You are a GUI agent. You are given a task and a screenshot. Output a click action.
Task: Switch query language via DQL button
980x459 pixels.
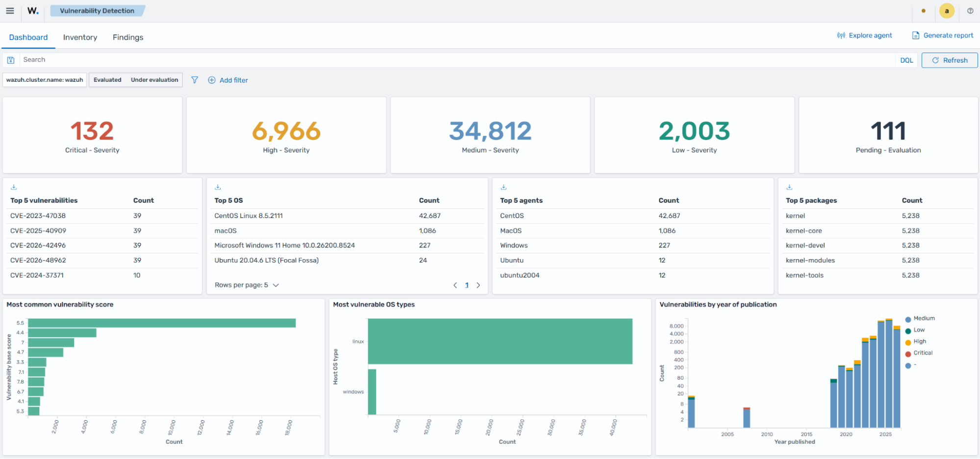click(x=906, y=60)
